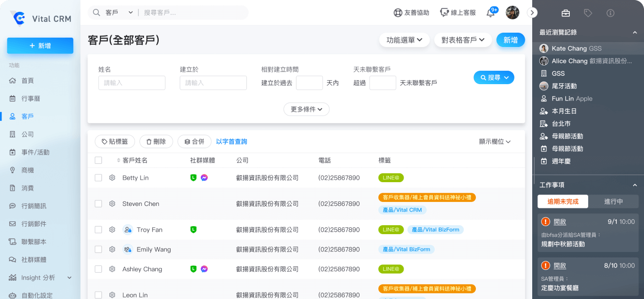Screen dimensions: 644x299
Task: Open the 功能選單 dropdown
Action: pos(404,40)
